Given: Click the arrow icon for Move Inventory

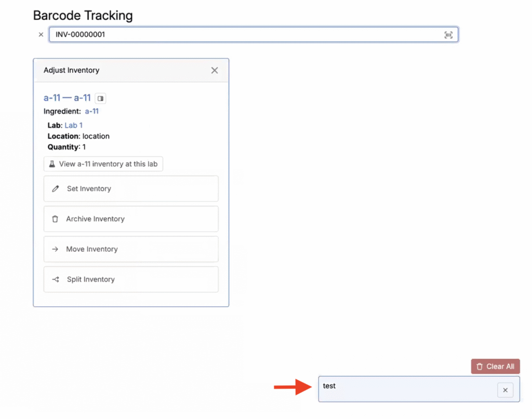Looking at the screenshot, I should pyautogui.click(x=55, y=249).
